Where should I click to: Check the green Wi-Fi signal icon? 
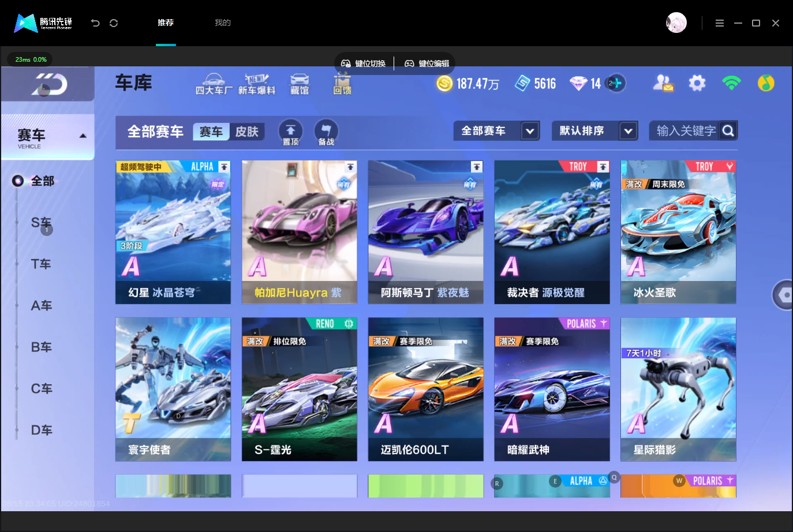[x=731, y=83]
